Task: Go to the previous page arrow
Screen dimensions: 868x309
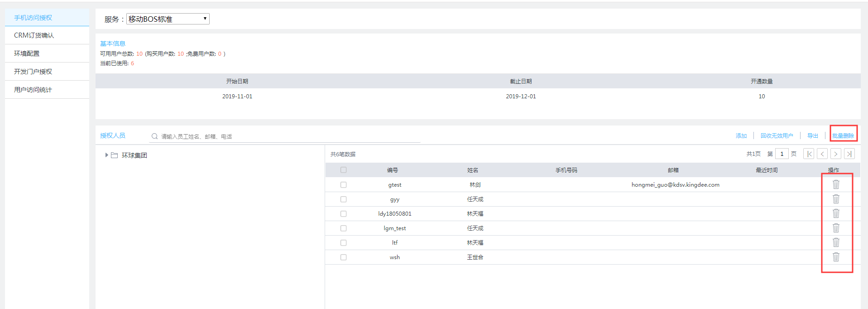Action: [822, 154]
